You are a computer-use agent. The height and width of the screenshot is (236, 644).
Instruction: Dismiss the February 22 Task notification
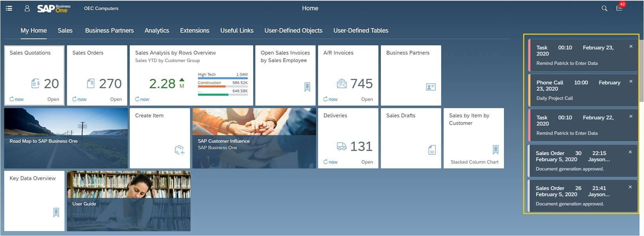click(631, 116)
